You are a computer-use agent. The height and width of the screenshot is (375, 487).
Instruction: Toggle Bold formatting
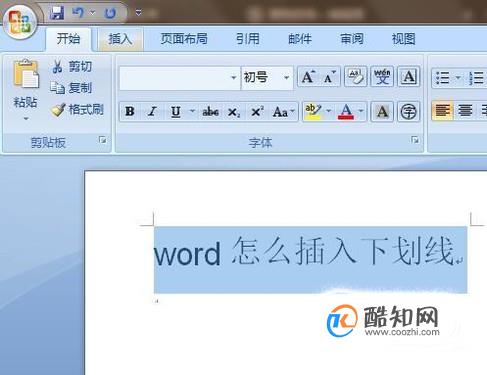130,112
